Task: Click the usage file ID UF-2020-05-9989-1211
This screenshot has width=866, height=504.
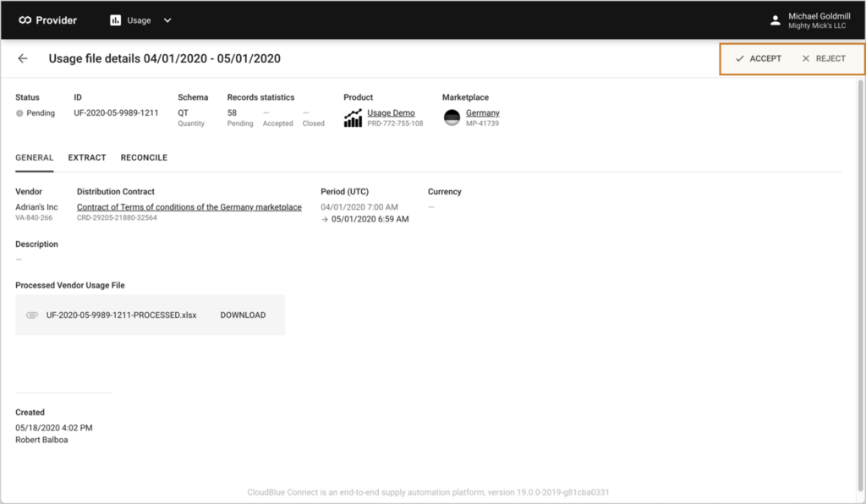Action: [116, 112]
